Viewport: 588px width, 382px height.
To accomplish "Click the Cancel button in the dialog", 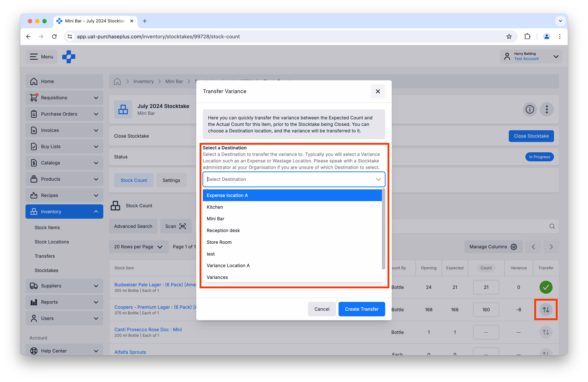I will pyautogui.click(x=322, y=309).
